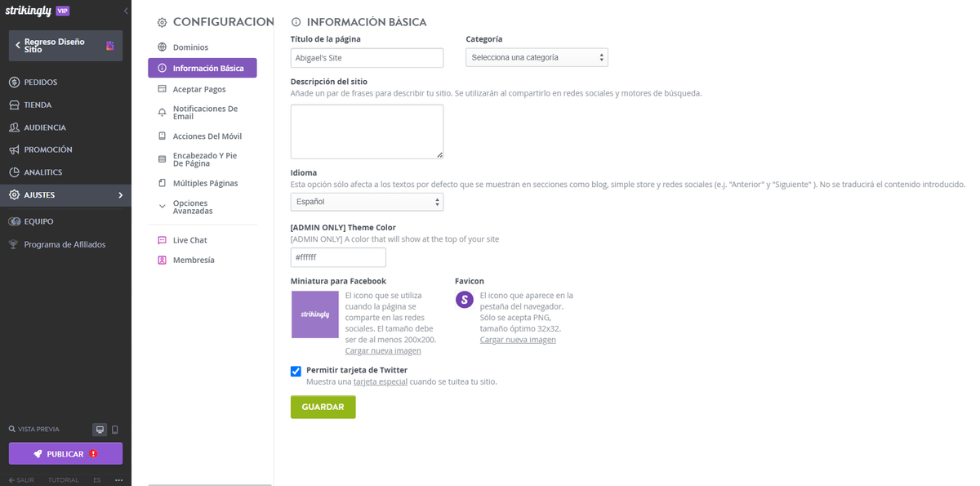The width and height of the screenshot is (980, 486).
Task: Open Membresía with the member badge icon
Action: click(163, 260)
